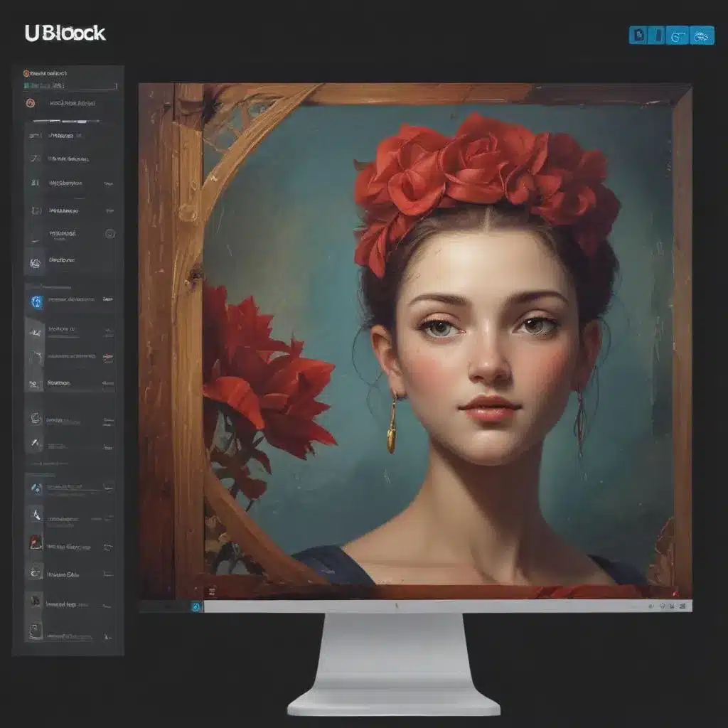This screenshot has width=728, height=728.
Task: Click the blue icon on the monitor's bottom-left bezel
Action: pyautogui.click(x=196, y=606)
